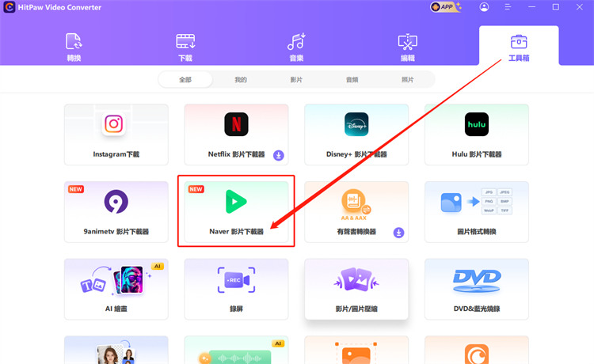Screen dimensions: 594x364
Task: Click the NEW badge on 9animetv card
Action: click(x=76, y=189)
